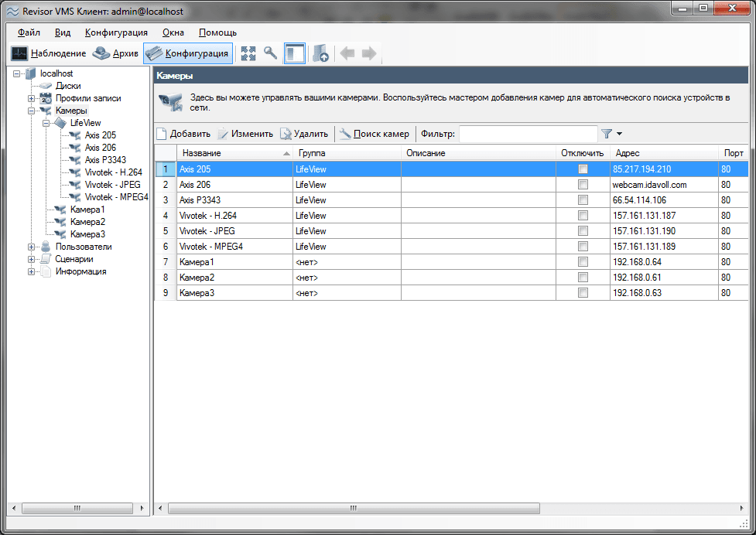Click the Группа column header
Viewport: 756px width, 535px height.
[x=347, y=153]
